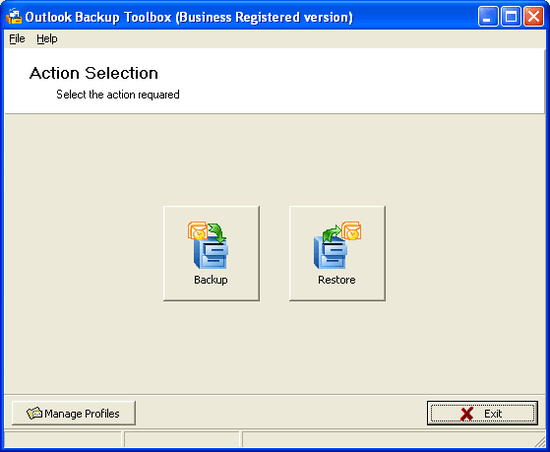
Task: Click the "Action Selection" heading
Action: (x=94, y=73)
